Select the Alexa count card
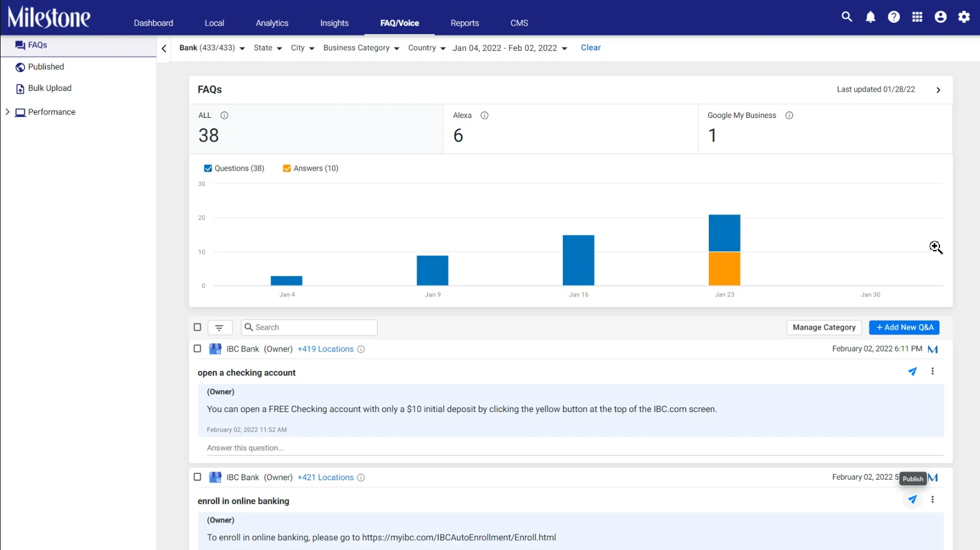The width and height of the screenshot is (980, 550). pos(570,129)
